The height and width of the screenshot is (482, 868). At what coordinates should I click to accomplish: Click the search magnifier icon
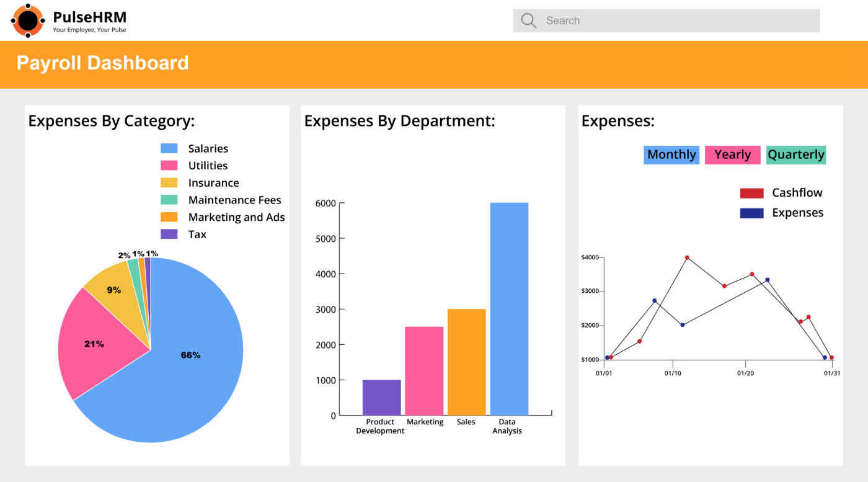pyautogui.click(x=528, y=20)
